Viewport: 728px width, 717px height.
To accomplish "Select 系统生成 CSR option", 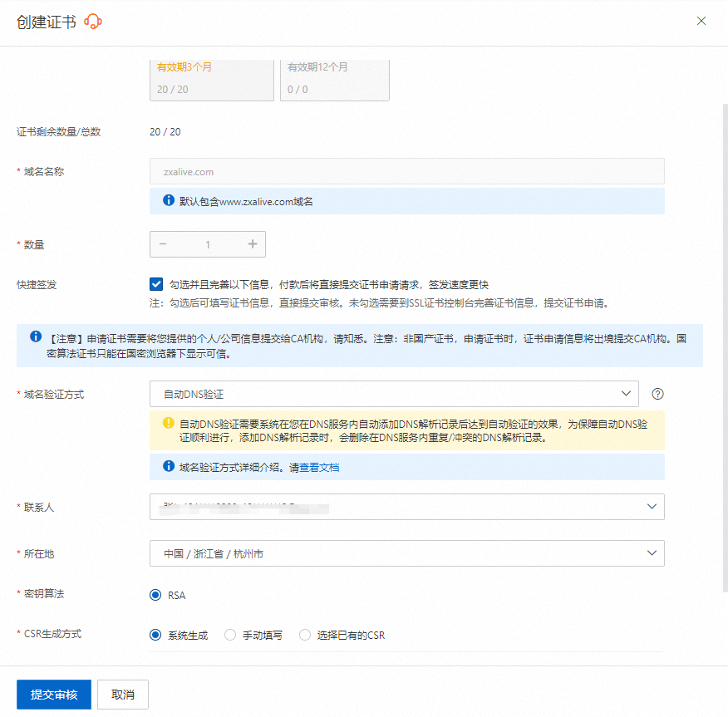I will 155,635.
